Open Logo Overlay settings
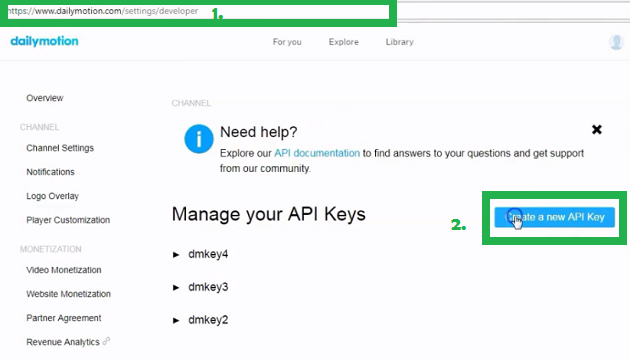This screenshot has width=630, height=361. coord(52,196)
